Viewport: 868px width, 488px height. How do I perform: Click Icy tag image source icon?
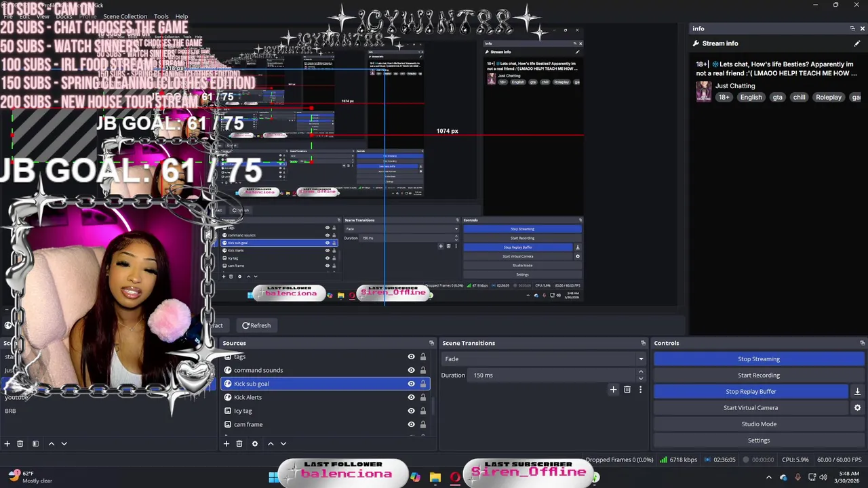228,411
